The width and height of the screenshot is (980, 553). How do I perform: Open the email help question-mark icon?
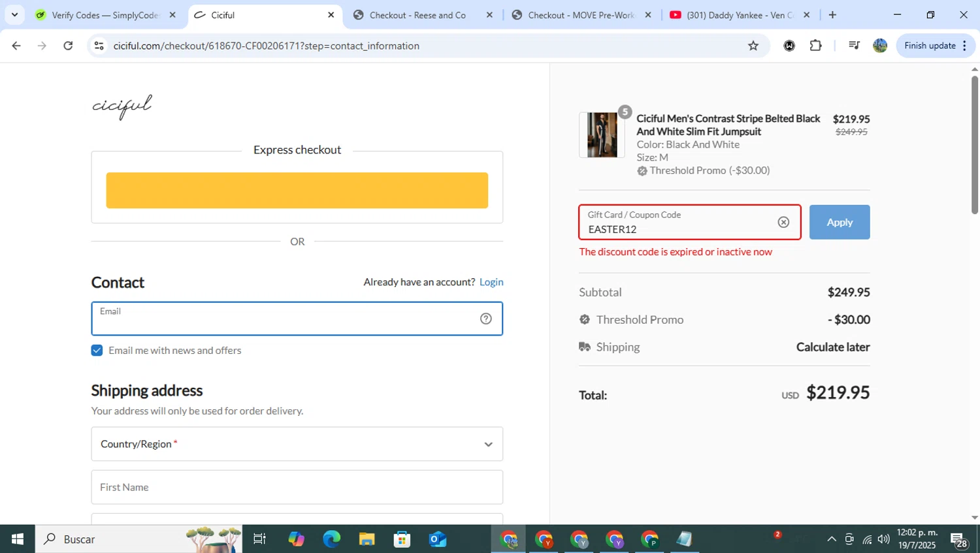coord(485,319)
